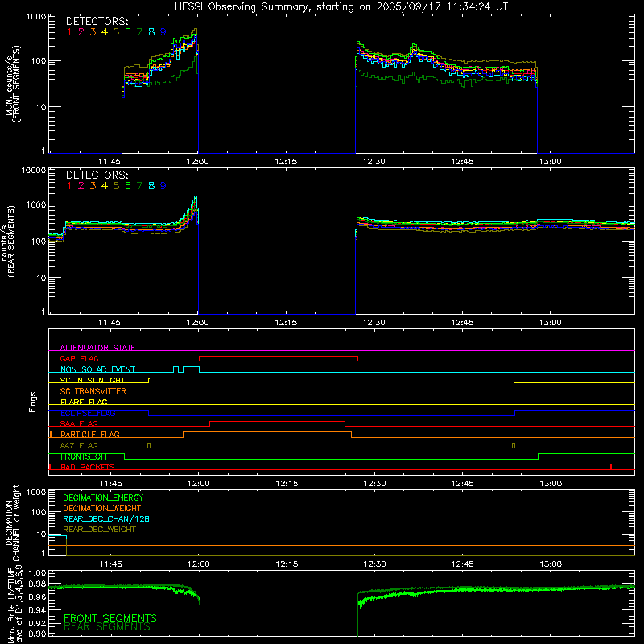Click the 13:00 tick under the front segments plot
The width and height of the screenshot is (644, 644).
click(551, 162)
